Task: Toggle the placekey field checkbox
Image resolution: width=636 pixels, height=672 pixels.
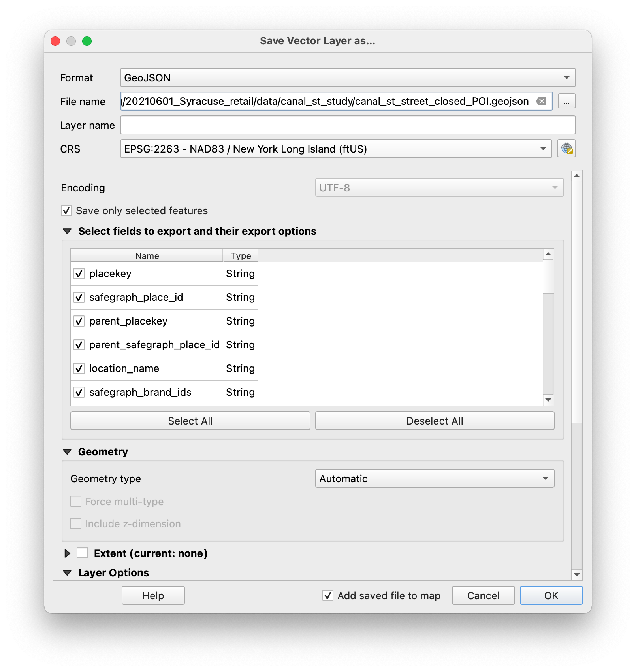Action: pos(79,274)
